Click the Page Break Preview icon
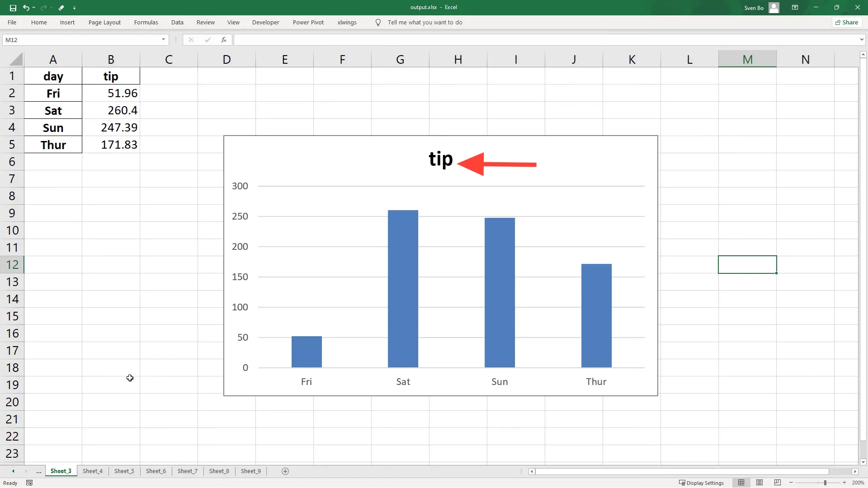This screenshot has width=868, height=488. tap(777, 483)
